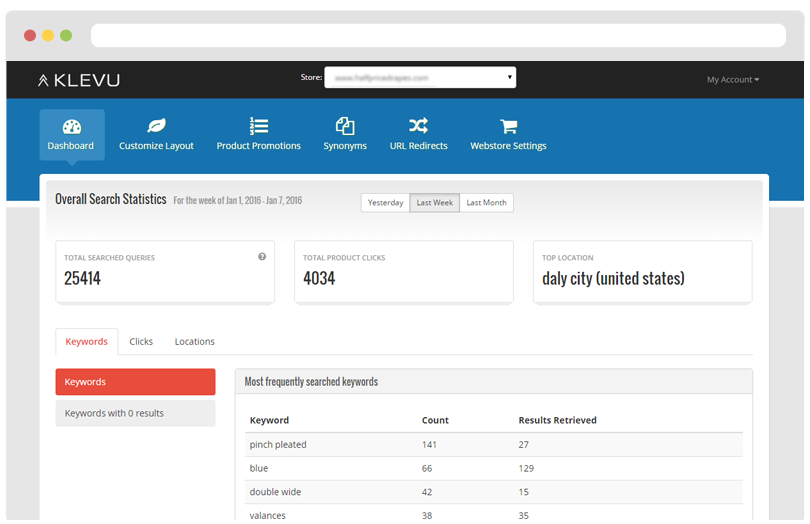810x524 pixels.
Task: Click the daly city (united states) text
Action: (x=613, y=279)
